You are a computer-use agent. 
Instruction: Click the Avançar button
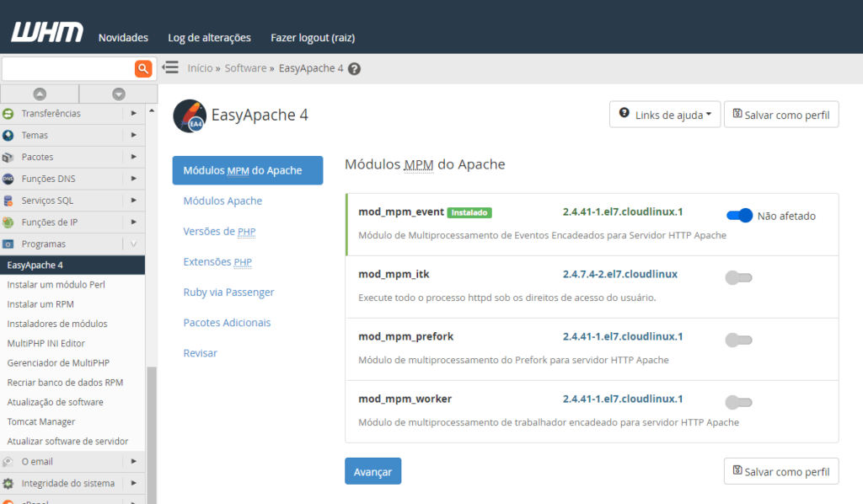[373, 471]
